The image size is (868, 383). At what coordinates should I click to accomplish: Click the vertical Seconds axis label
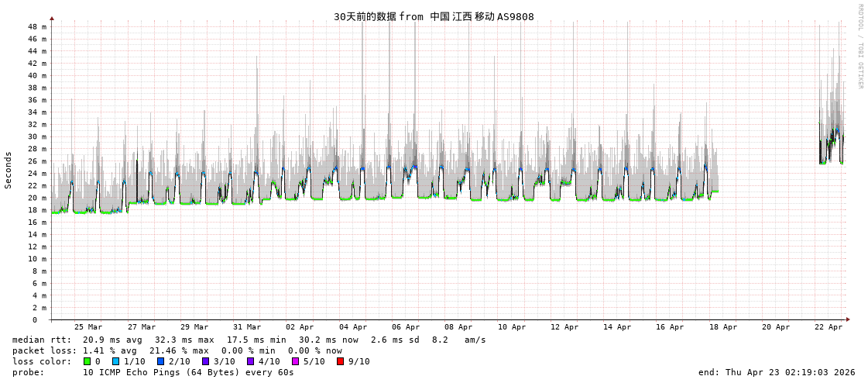[9, 170]
